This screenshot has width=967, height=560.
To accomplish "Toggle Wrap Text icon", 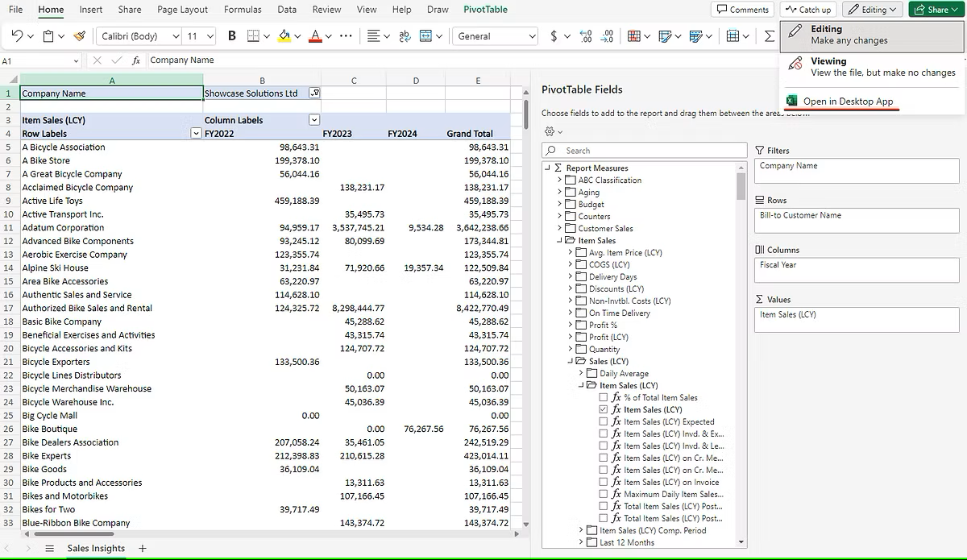I will tap(405, 36).
